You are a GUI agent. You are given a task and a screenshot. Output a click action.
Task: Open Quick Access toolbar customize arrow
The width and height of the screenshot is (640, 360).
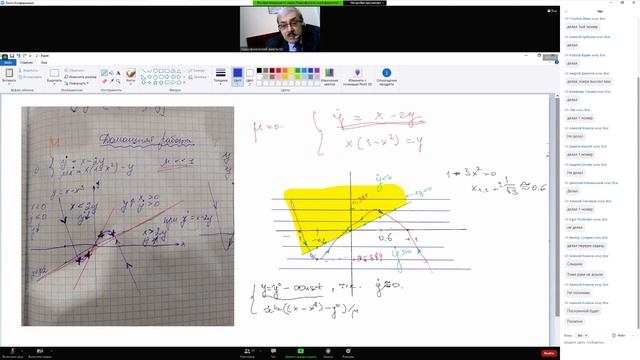30,56
